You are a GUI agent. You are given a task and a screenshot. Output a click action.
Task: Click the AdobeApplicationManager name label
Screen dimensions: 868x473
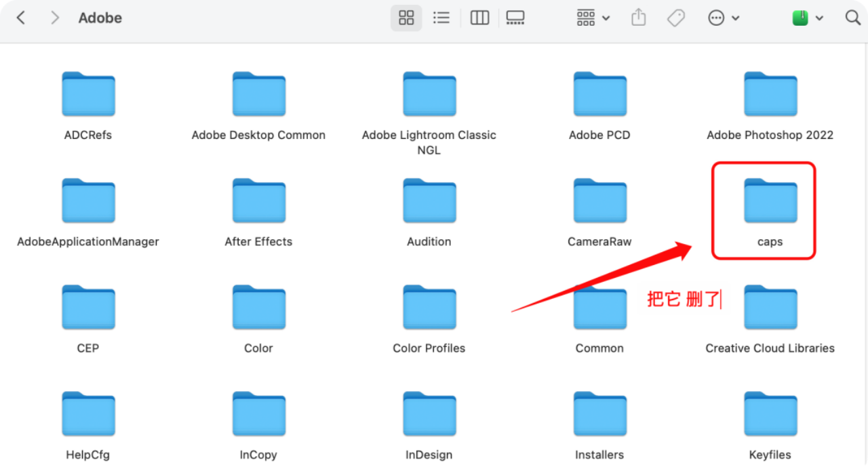pyautogui.click(x=88, y=241)
